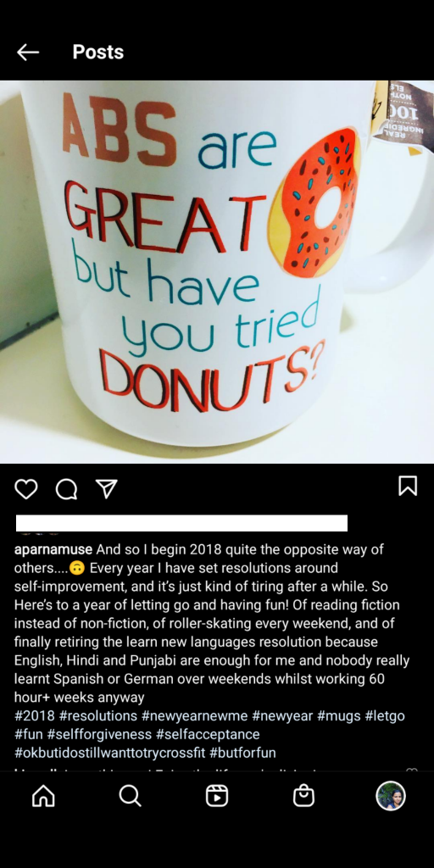Open Shop bag icon in bottom bar

pyautogui.click(x=304, y=796)
